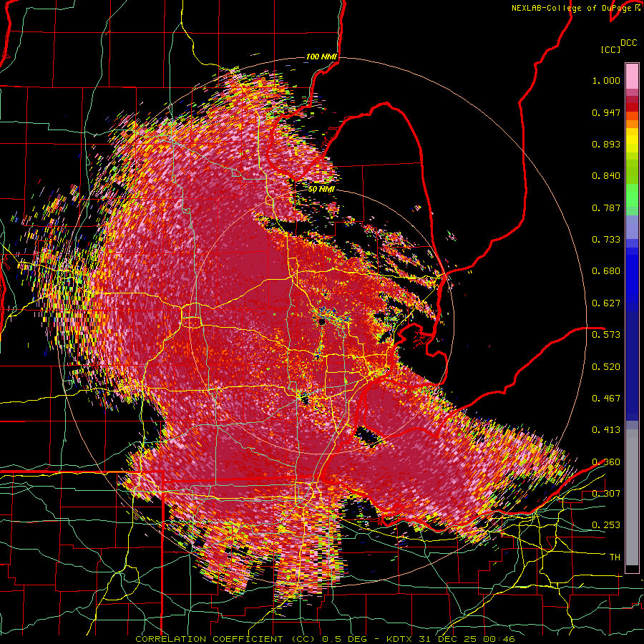Image resolution: width=644 pixels, height=644 pixels.
Task: Click the 0.253 legend number
Action: (606, 525)
